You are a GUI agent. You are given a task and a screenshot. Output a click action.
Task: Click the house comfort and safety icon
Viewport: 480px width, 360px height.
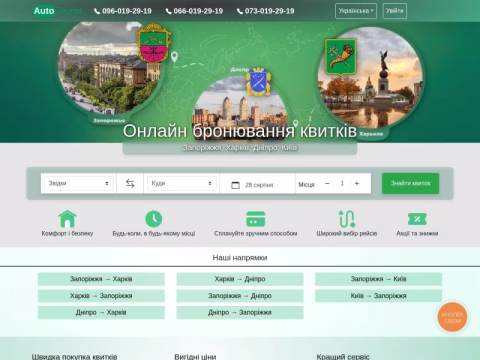(x=67, y=219)
